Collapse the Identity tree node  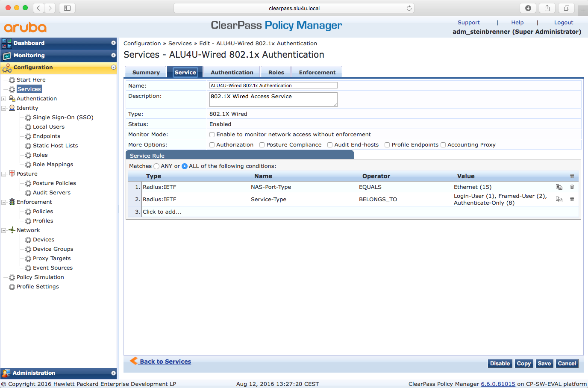coord(4,108)
